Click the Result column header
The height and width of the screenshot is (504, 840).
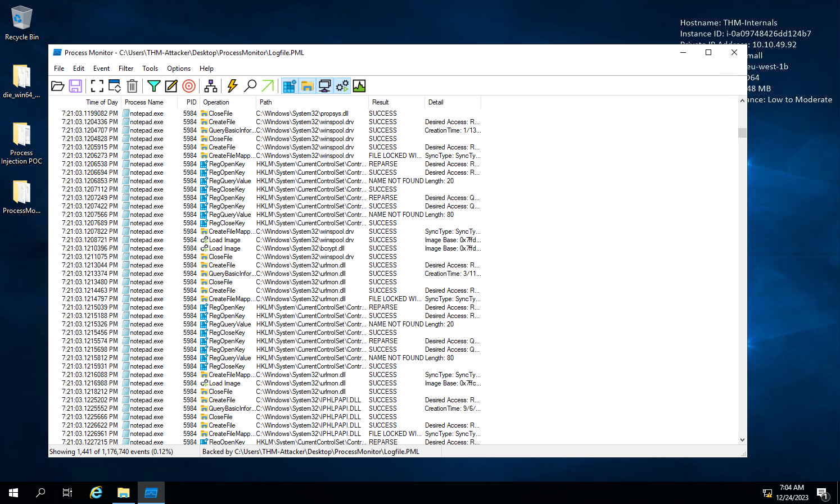point(396,102)
